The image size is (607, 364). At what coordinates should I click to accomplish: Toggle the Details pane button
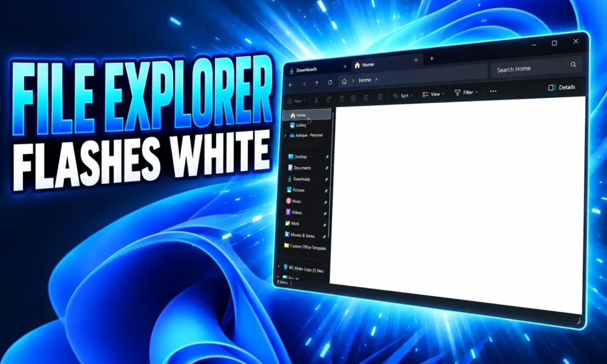[561, 87]
